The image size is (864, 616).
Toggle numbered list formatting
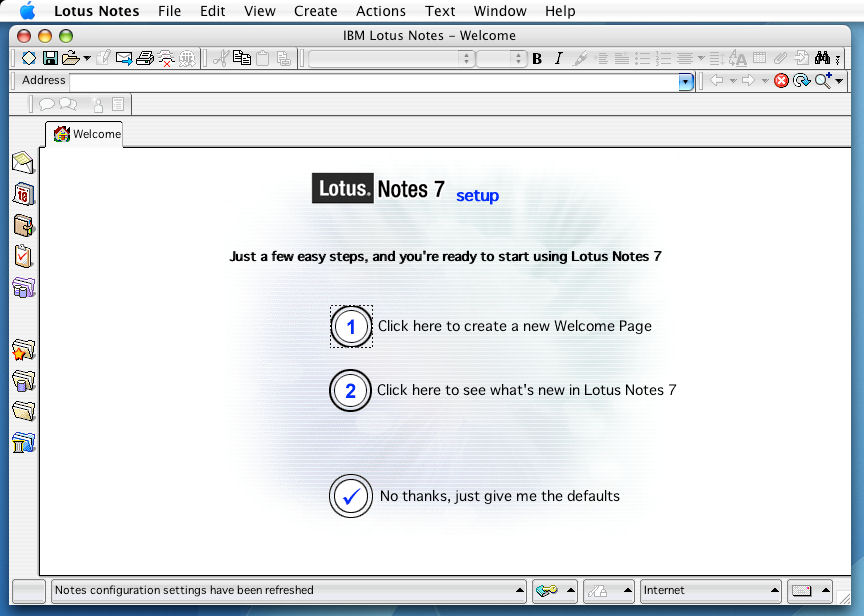[663, 58]
